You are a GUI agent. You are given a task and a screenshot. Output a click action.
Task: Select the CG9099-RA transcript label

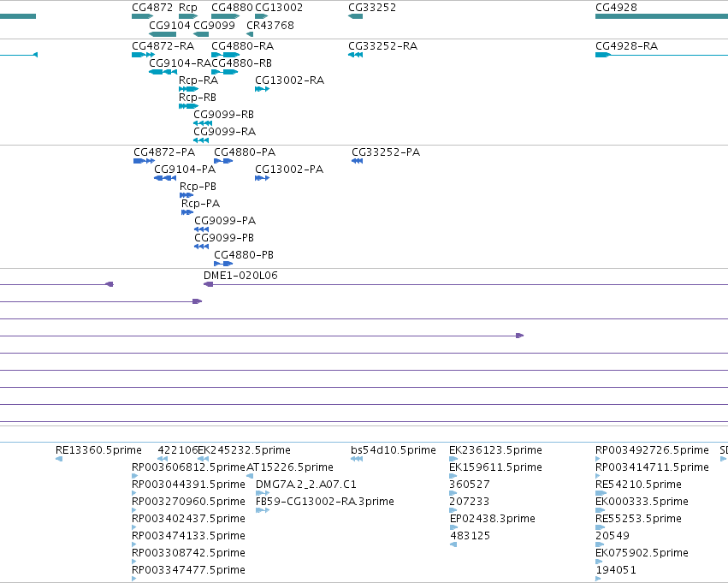point(225,132)
